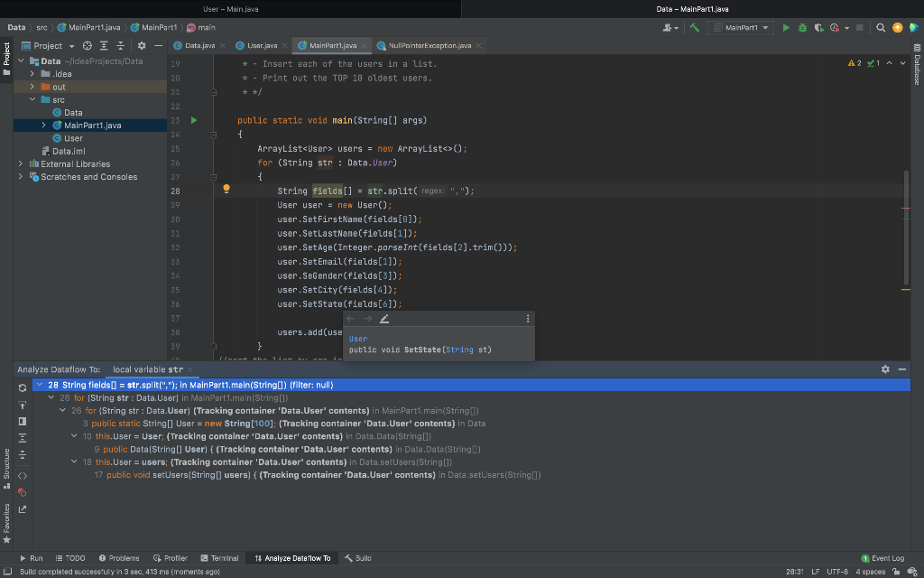Open Project panel settings gear
The image size is (924, 578).
[x=142, y=45]
